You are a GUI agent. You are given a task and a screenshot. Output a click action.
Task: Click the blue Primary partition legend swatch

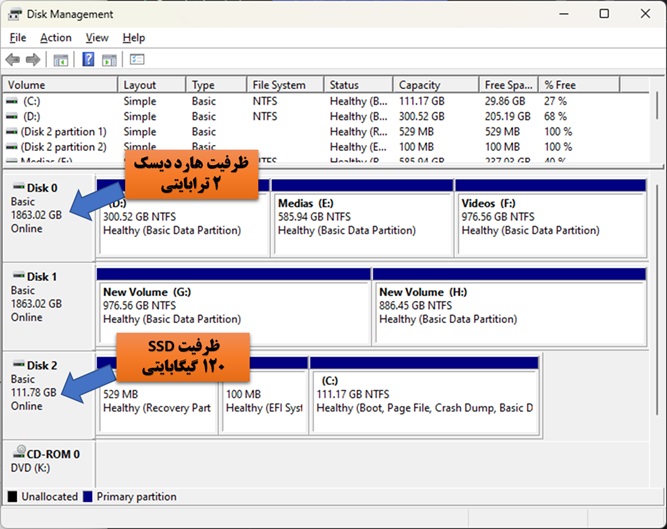coord(88,496)
